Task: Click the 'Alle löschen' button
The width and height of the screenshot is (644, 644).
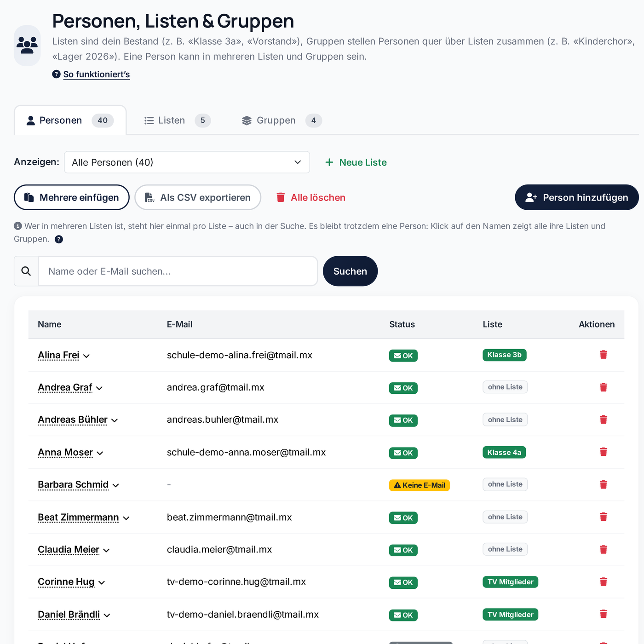Action: (311, 197)
